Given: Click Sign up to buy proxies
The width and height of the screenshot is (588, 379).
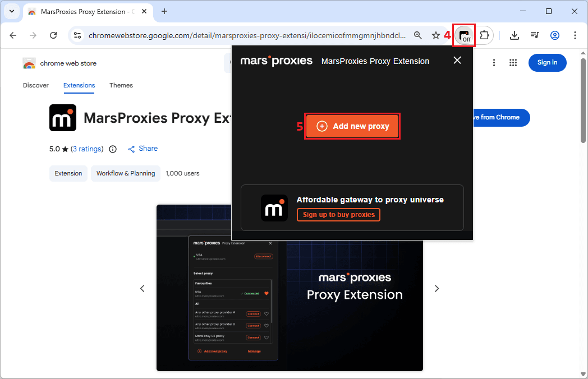Looking at the screenshot, I should (x=338, y=215).
